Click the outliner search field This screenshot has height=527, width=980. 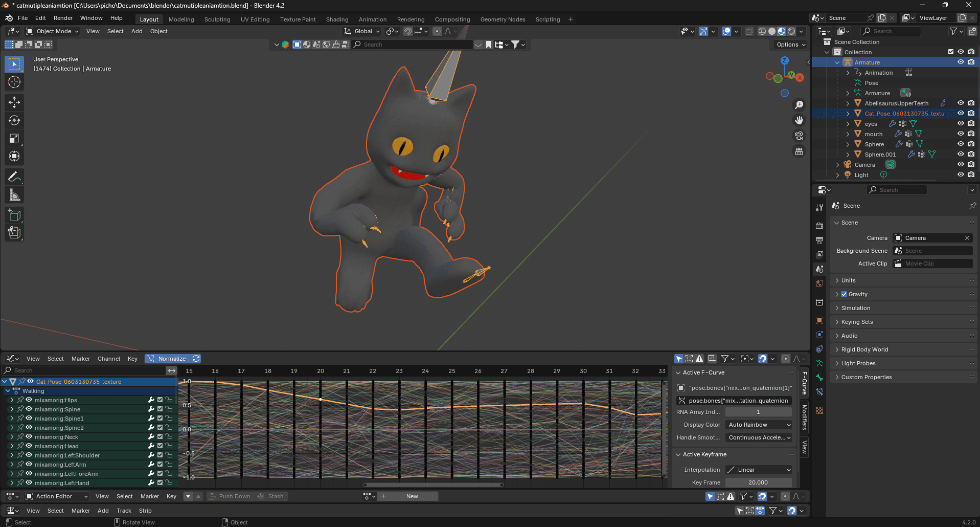(892, 31)
